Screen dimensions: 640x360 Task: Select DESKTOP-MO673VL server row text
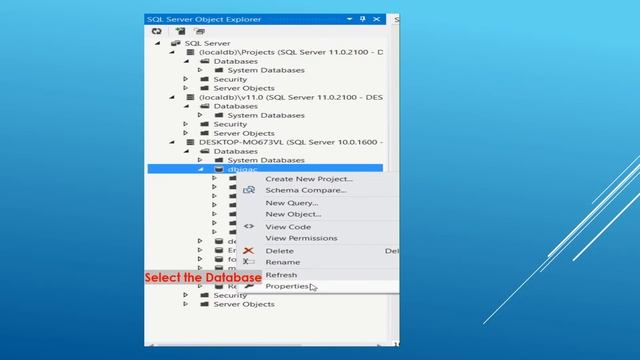click(x=291, y=142)
